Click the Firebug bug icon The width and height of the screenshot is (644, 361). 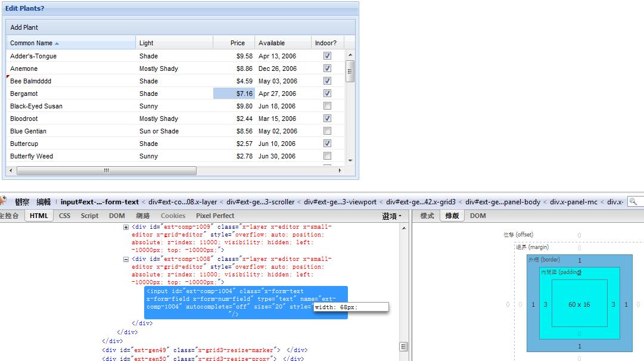3,202
